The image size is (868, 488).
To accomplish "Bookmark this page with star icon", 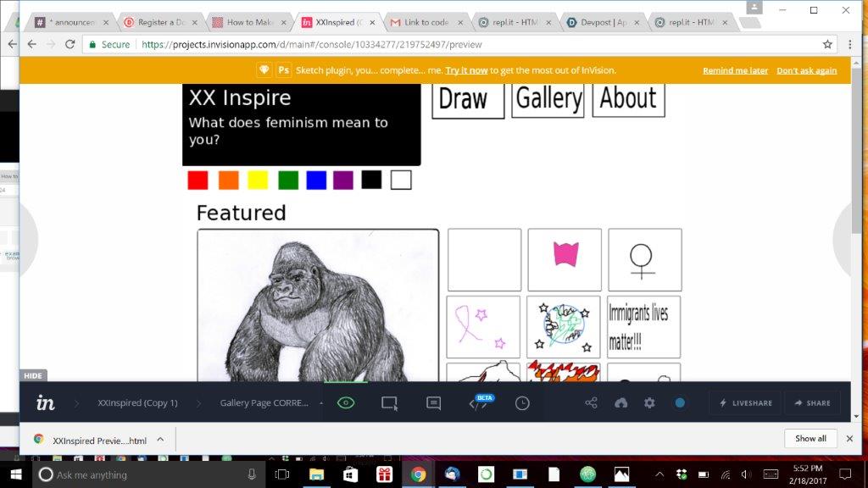I will click(827, 44).
